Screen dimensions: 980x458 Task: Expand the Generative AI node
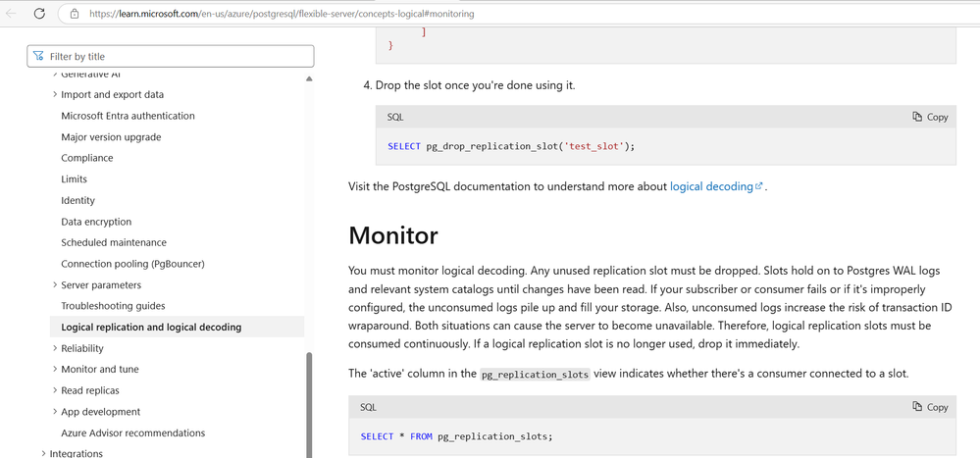pyautogui.click(x=55, y=75)
